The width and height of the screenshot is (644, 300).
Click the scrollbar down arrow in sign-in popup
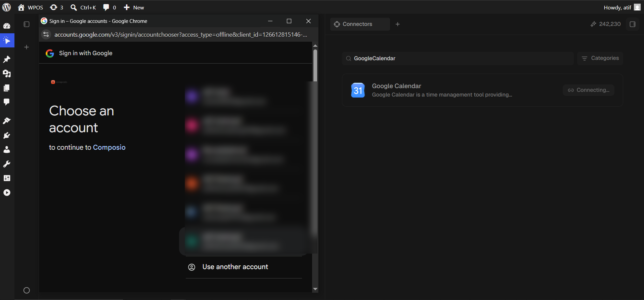[315, 289]
